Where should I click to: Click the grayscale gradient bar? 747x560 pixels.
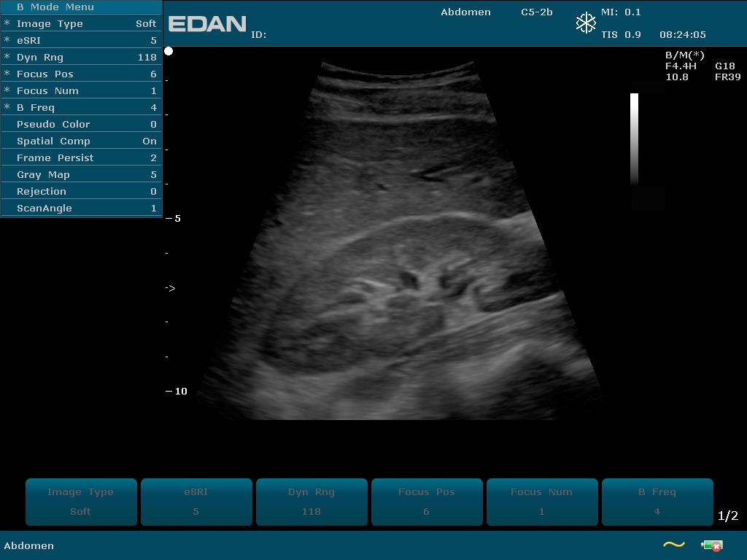pos(634,139)
